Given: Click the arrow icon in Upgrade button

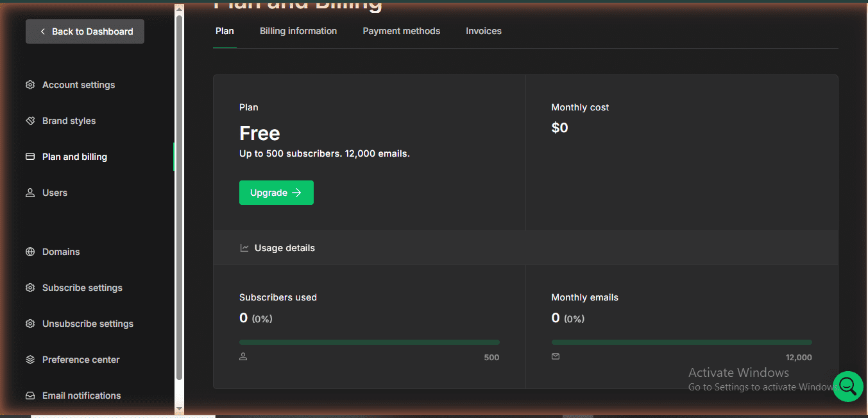Looking at the screenshot, I should pyautogui.click(x=296, y=193).
